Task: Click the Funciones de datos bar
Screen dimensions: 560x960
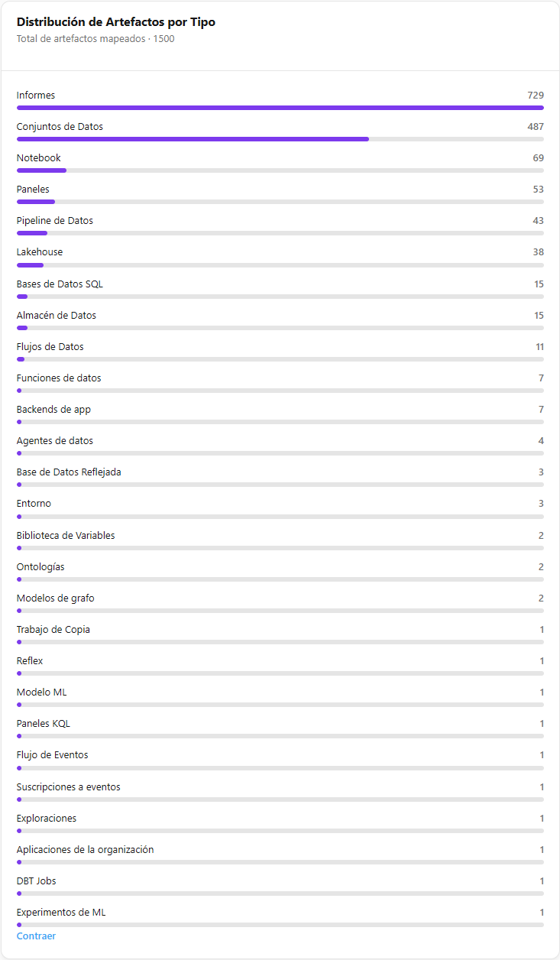Action: point(280,391)
